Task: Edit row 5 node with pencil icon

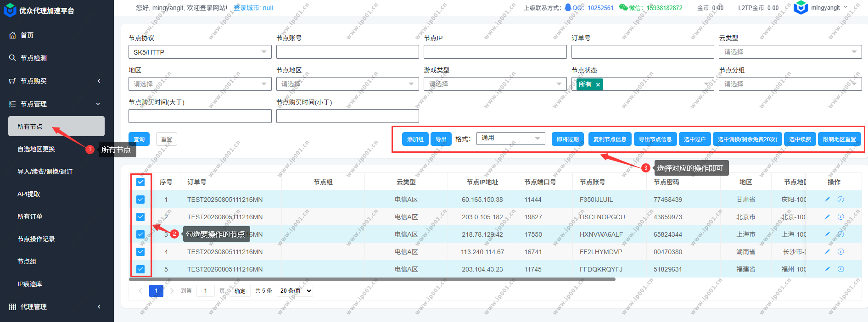Action: tap(828, 269)
